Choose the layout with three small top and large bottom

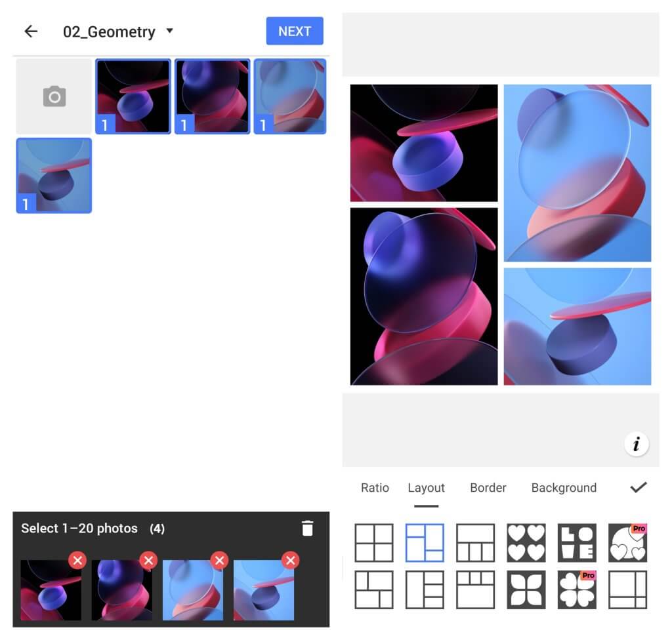tap(475, 590)
